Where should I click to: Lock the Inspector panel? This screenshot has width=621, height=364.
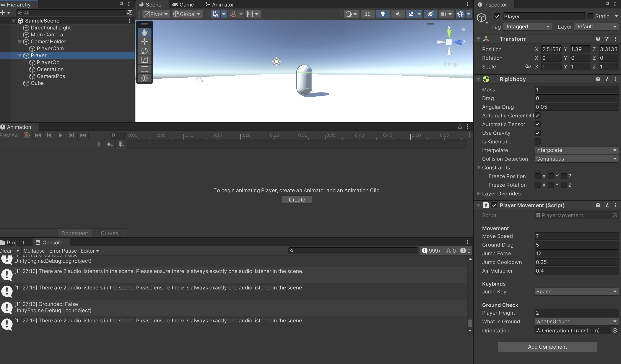tap(607, 4)
